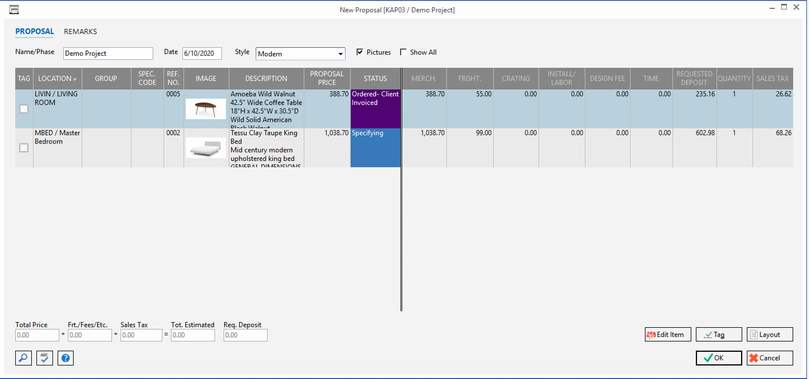Uncheck the Pictures checkbox
This screenshot has height=379, width=809.
(x=360, y=52)
